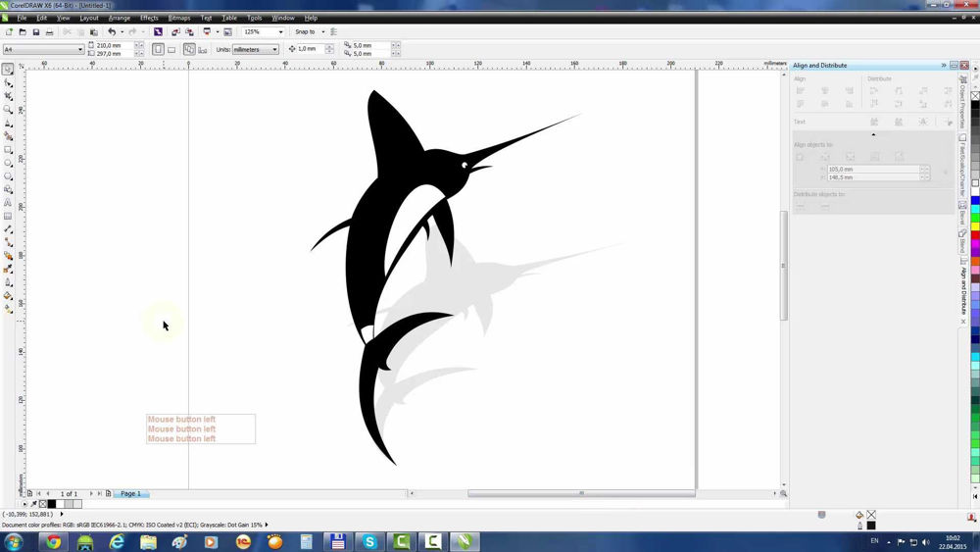980x552 pixels.
Task: Choose the Ellipse tool
Action: click(8, 163)
